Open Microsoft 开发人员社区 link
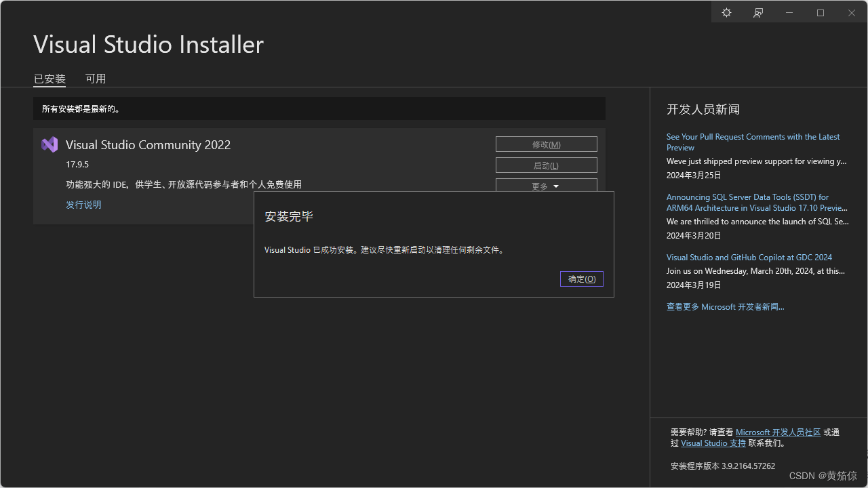 tap(778, 432)
